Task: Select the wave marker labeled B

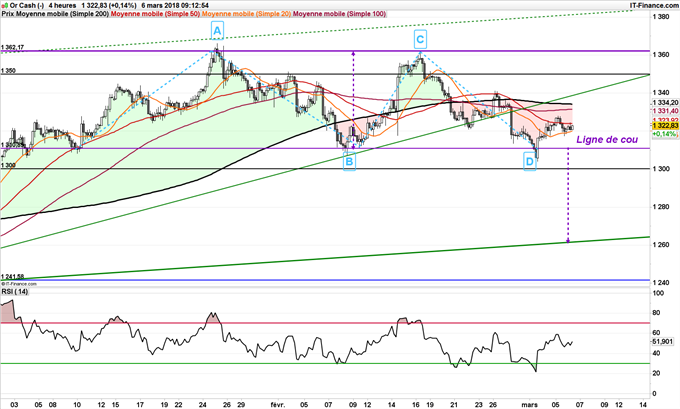Action: pyautogui.click(x=350, y=162)
